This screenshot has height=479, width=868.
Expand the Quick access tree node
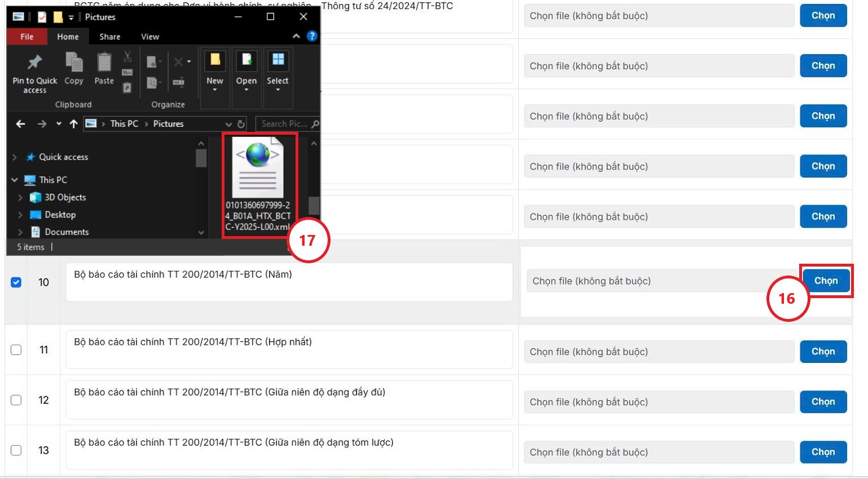15,157
